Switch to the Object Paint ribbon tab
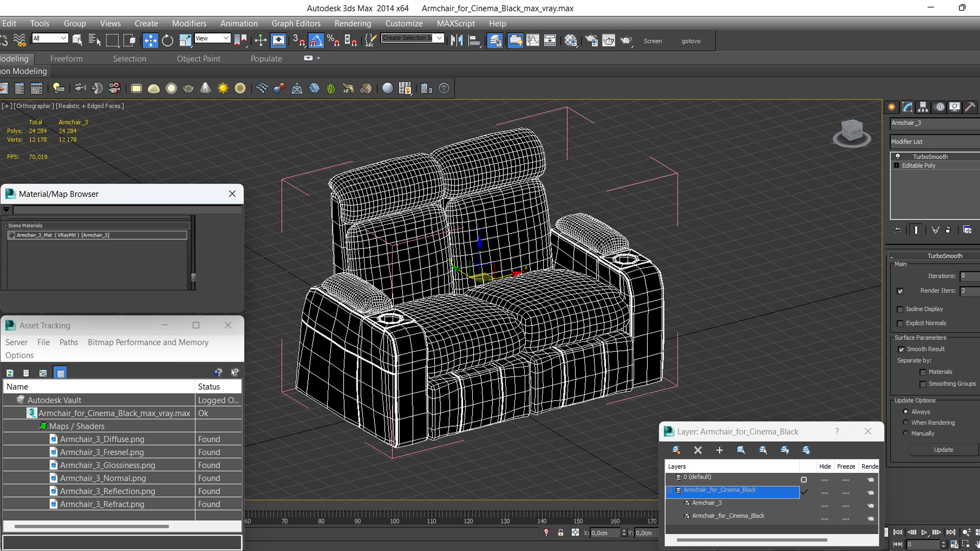Screen dimensions: 980x551 tap(199, 59)
